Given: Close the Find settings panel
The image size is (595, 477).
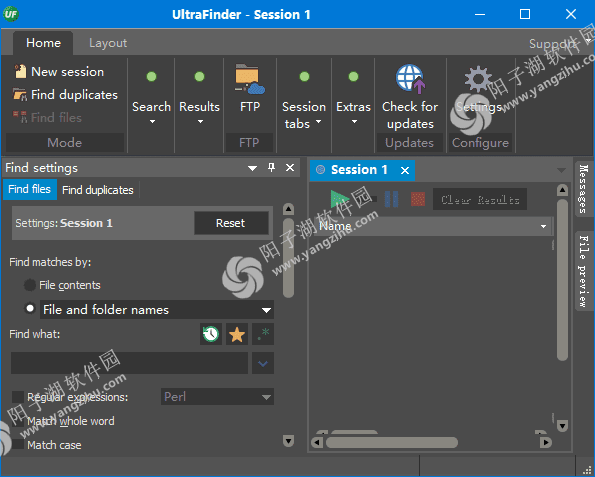Looking at the screenshot, I should coord(290,167).
